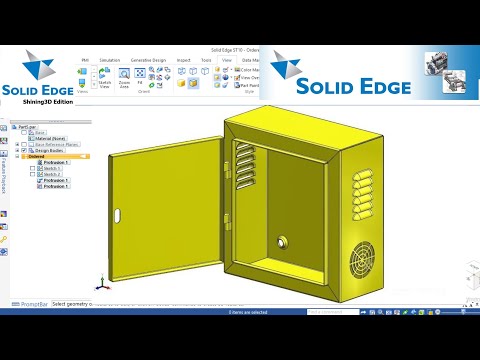Screen dimensions: 480x360
Task: Click the third wireframe cube style icon
Action: pos(205,71)
